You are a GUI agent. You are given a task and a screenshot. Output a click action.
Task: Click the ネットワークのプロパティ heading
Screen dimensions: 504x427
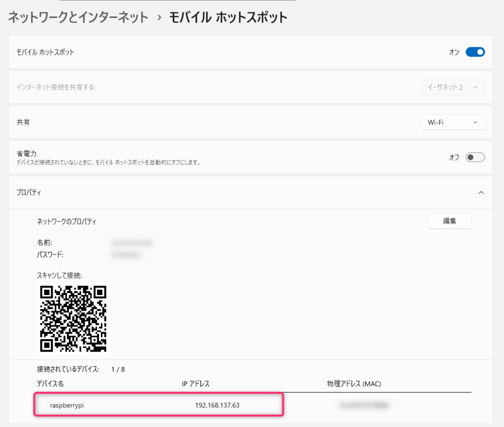(x=66, y=222)
